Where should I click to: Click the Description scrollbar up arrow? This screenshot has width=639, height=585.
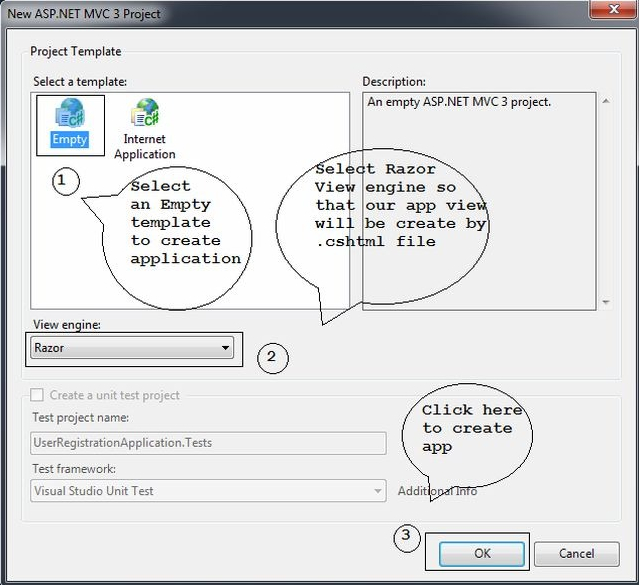606,101
